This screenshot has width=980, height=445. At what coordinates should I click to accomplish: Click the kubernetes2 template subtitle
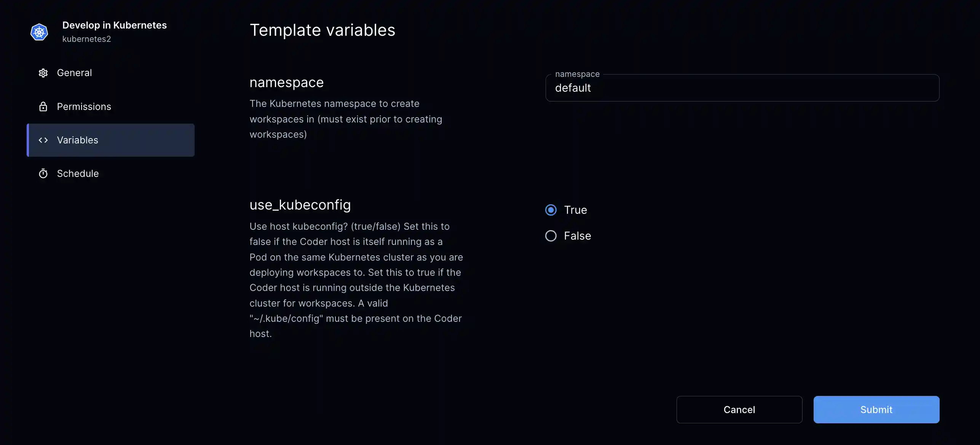pyautogui.click(x=87, y=39)
